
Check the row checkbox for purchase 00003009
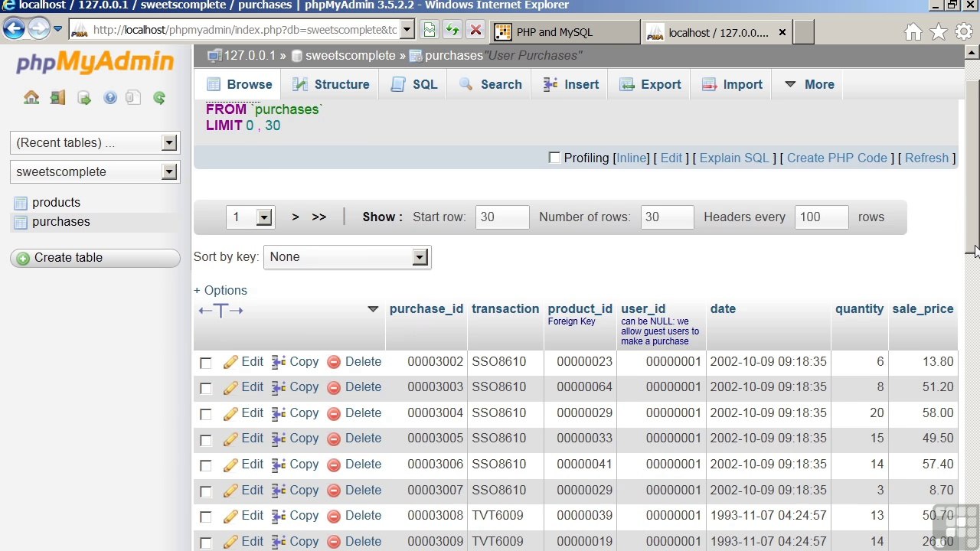(x=205, y=543)
